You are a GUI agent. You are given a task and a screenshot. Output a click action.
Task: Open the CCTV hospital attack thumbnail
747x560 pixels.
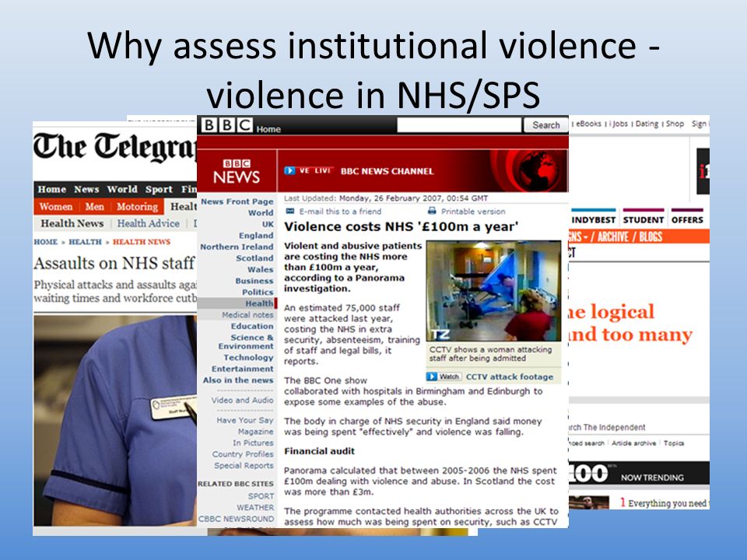493,291
